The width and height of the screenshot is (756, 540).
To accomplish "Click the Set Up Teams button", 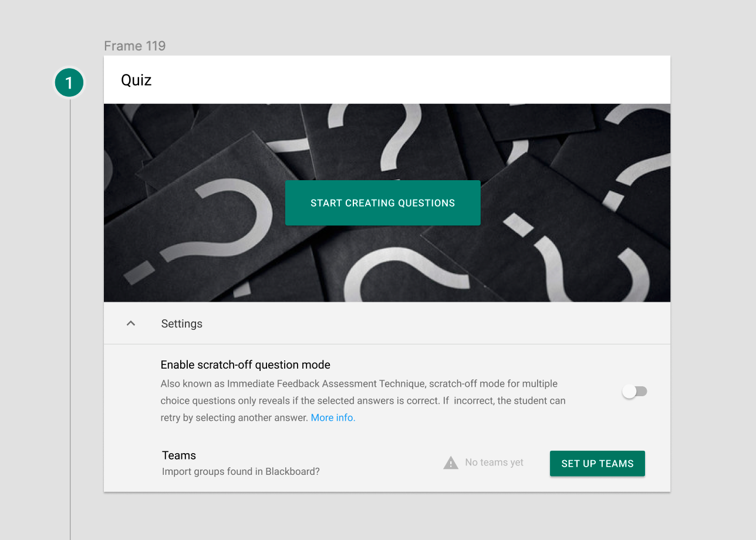I will click(597, 464).
